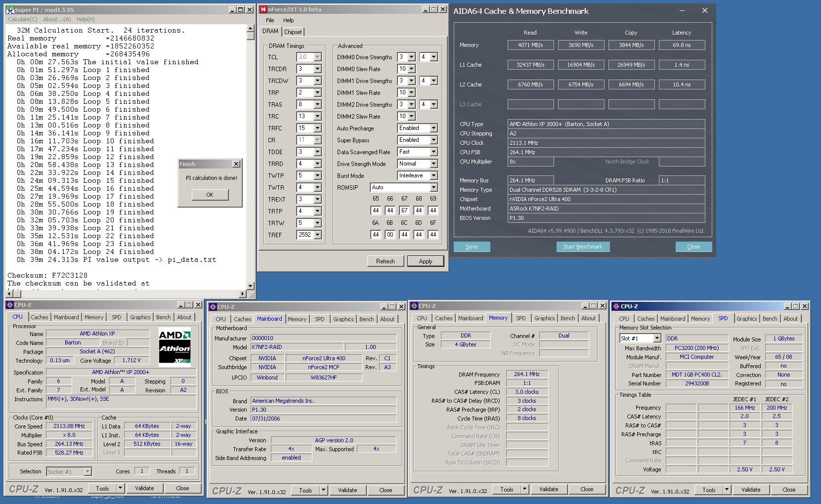Open the File menu in nForce2XT

[270, 20]
